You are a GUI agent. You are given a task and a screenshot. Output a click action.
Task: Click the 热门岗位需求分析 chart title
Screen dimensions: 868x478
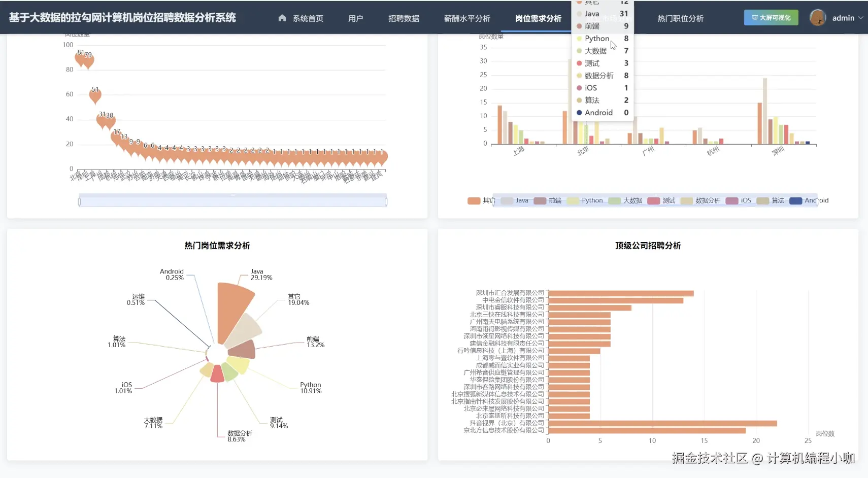pos(217,246)
